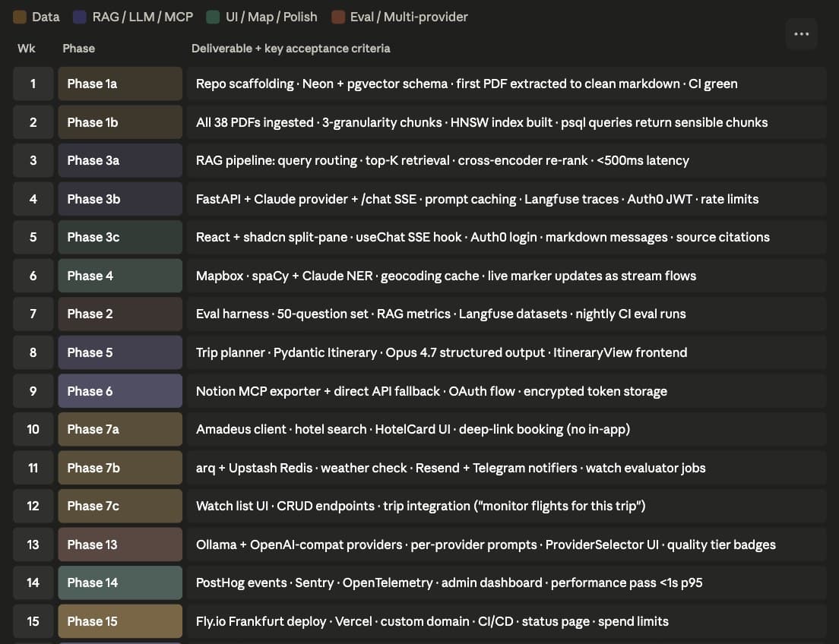The width and height of the screenshot is (839, 644).
Task: Click the 'Notion MCP exporter' deliverable text
Action: click(431, 391)
